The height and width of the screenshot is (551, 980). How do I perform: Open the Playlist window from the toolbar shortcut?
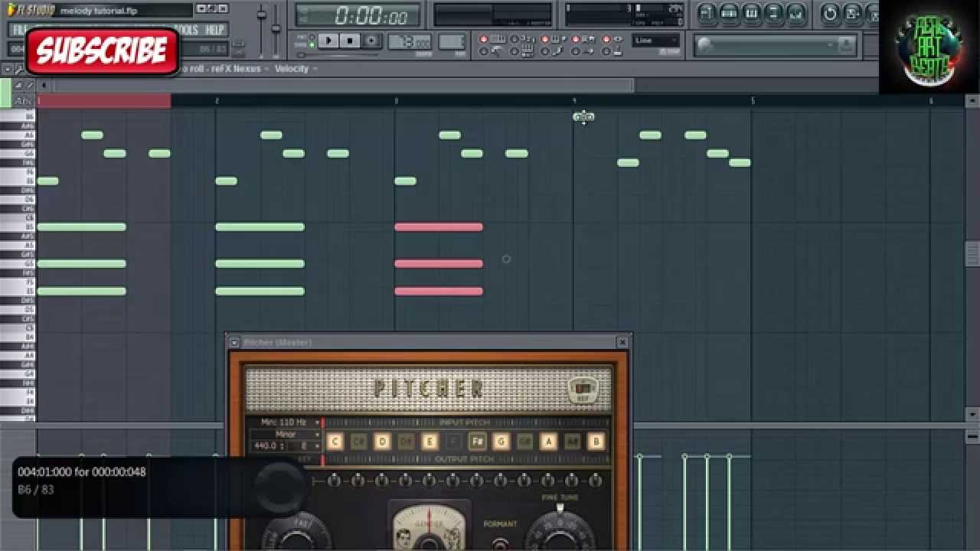pos(706,13)
